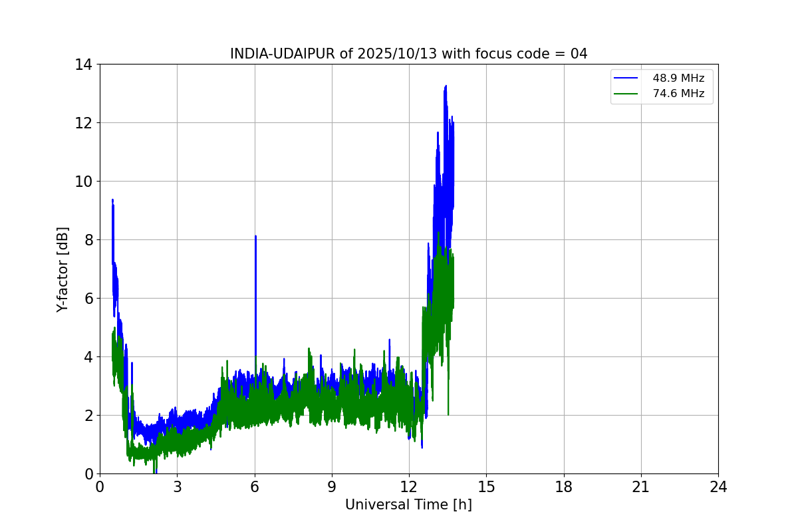Click the x-axis tick label '3'
This screenshot has height=532, width=798.
[x=177, y=487]
